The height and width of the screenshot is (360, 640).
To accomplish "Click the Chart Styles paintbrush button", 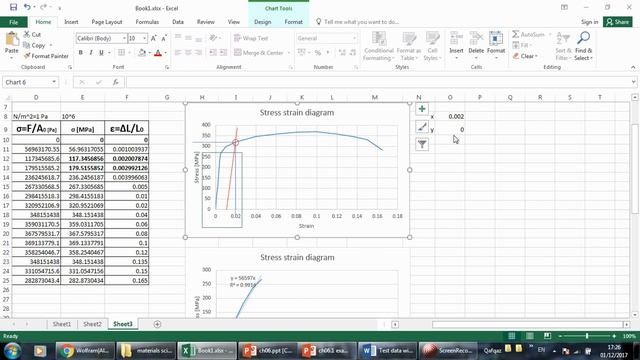I will click(422, 127).
